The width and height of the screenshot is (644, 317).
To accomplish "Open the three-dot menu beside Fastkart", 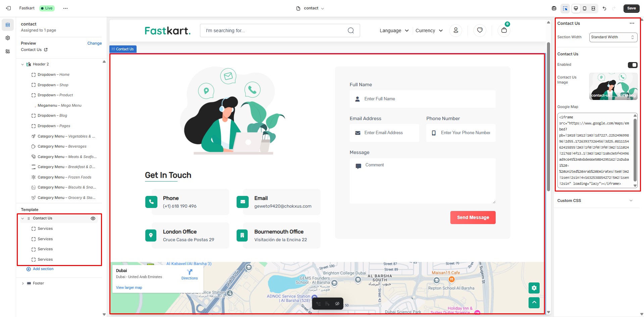I will tap(65, 8).
